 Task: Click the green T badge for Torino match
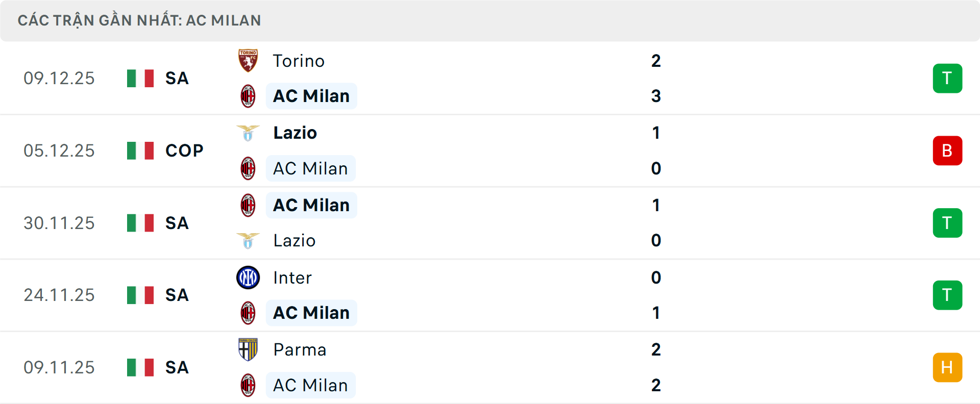(x=947, y=78)
